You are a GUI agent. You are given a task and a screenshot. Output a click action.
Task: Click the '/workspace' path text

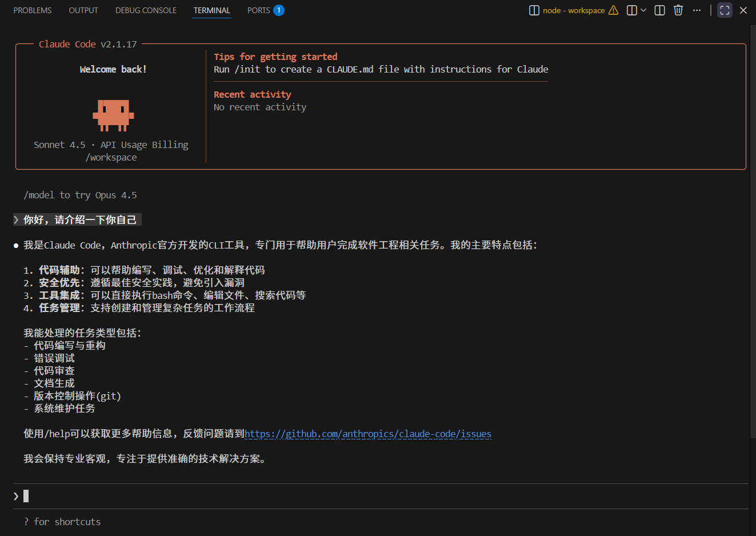pyautogui.click(x=111, y=157)
